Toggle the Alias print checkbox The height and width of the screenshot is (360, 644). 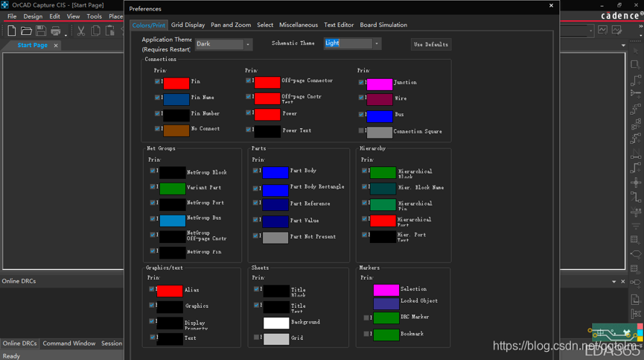point(152,289)
